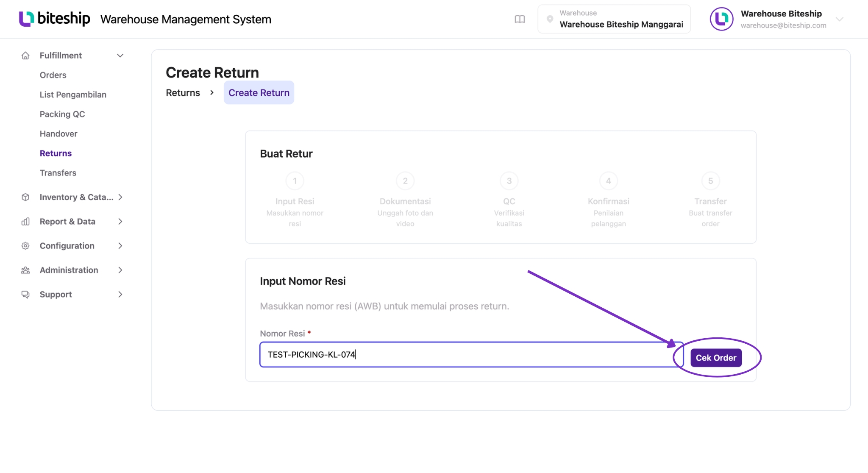Expand the Support chevron
This screenshot has height=473, width=868.
[120, 294]
